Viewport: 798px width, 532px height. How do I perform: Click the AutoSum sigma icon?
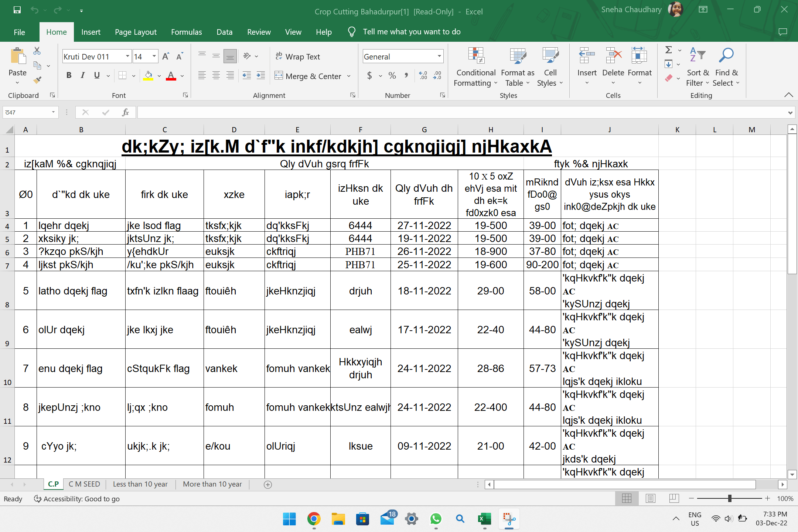pyautogui.click(x=668, y=50)
